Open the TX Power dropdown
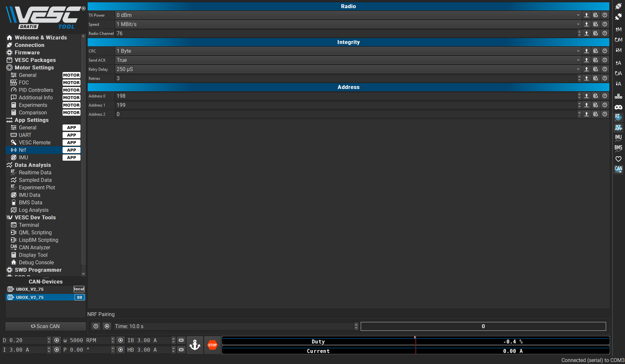The image size is (625, 364). [348, 15]
